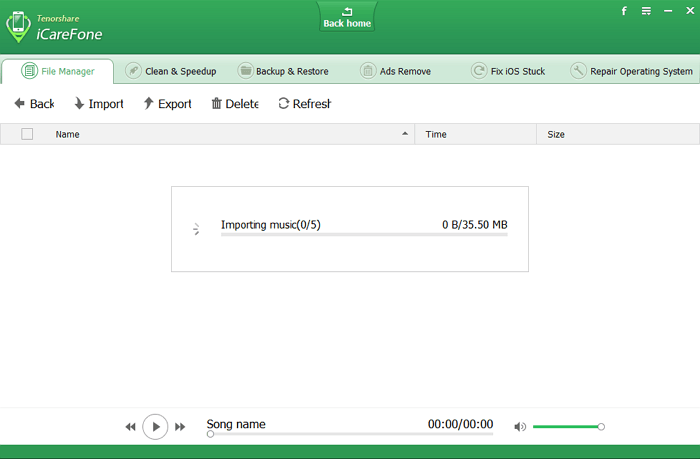Click the Back home button
700x459 pixels.
tap(347, 17)
